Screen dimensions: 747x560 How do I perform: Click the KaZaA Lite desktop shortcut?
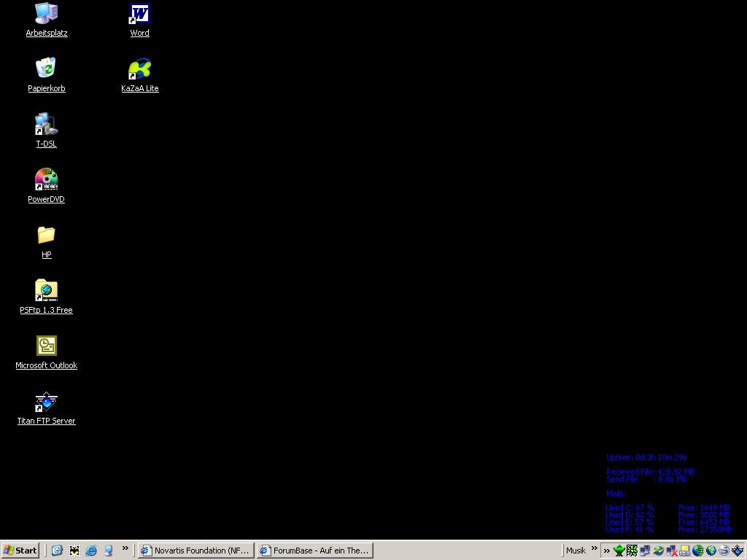[x=139, y=75]
